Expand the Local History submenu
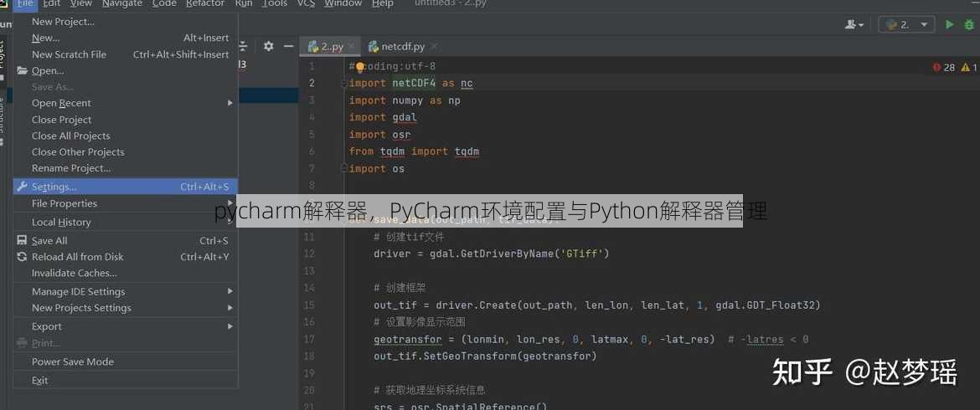Screen dimensions: 980x410 (x=125, y=223)
